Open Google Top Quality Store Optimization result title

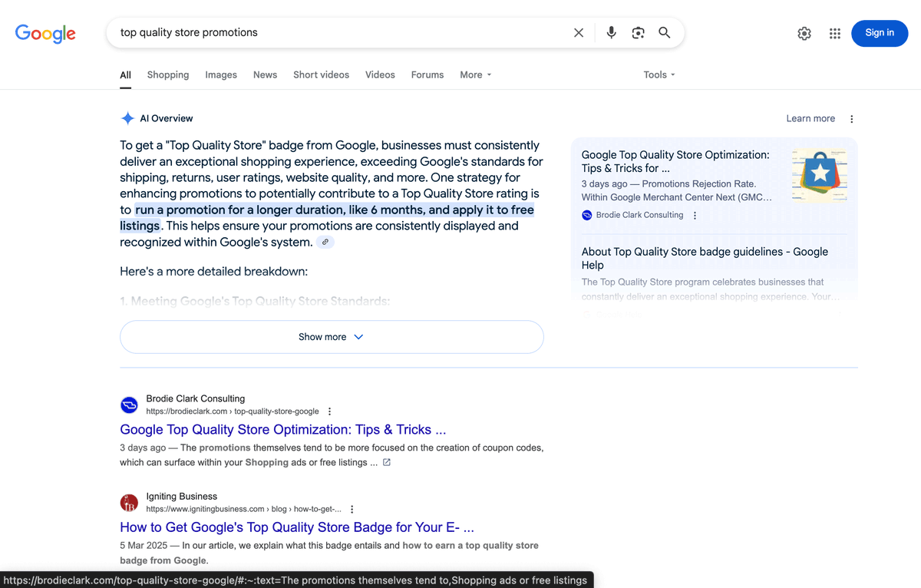283,430
